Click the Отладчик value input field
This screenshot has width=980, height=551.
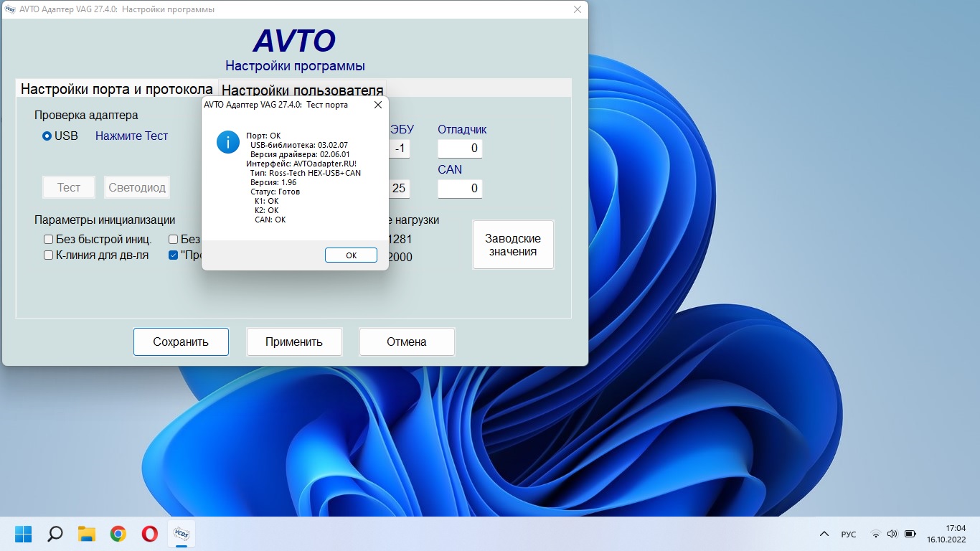coord(460,149)
